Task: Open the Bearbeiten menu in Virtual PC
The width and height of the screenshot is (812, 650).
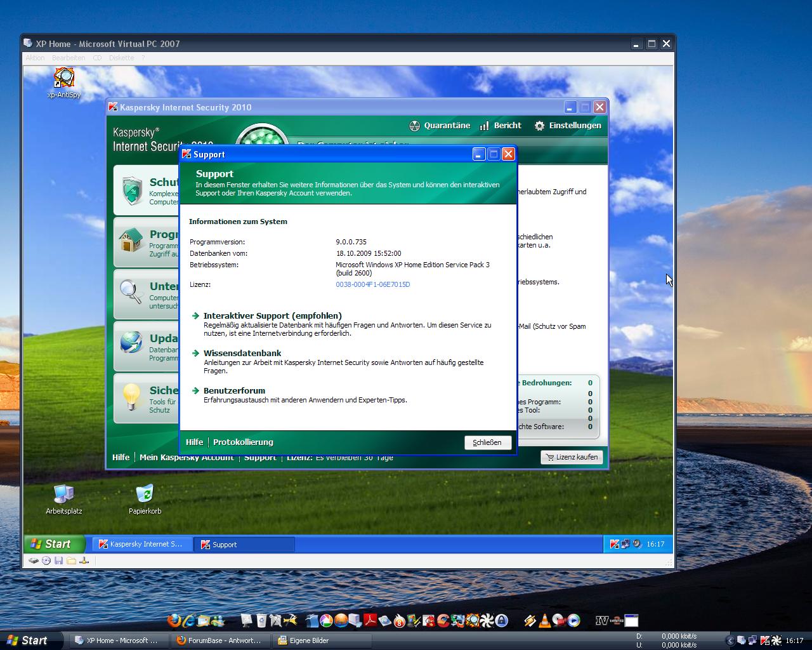Action: click(x=69, y=58)
